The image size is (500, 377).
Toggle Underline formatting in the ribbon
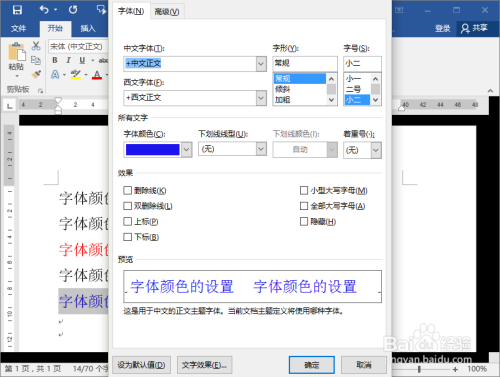tap(82, 60)
